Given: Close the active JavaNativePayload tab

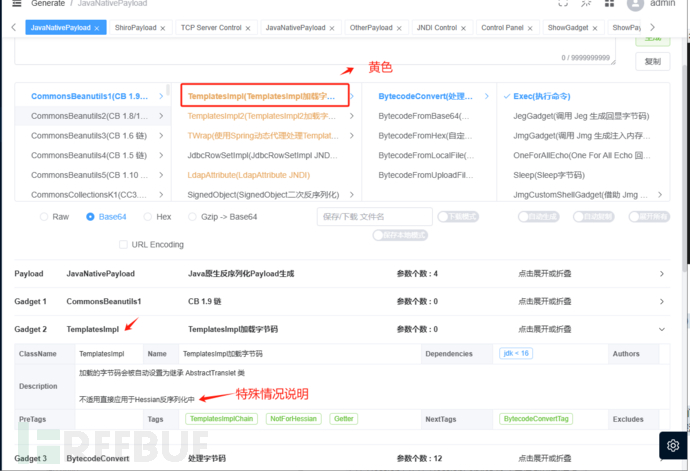Looking at the screenshot, I should coord(97,28).
